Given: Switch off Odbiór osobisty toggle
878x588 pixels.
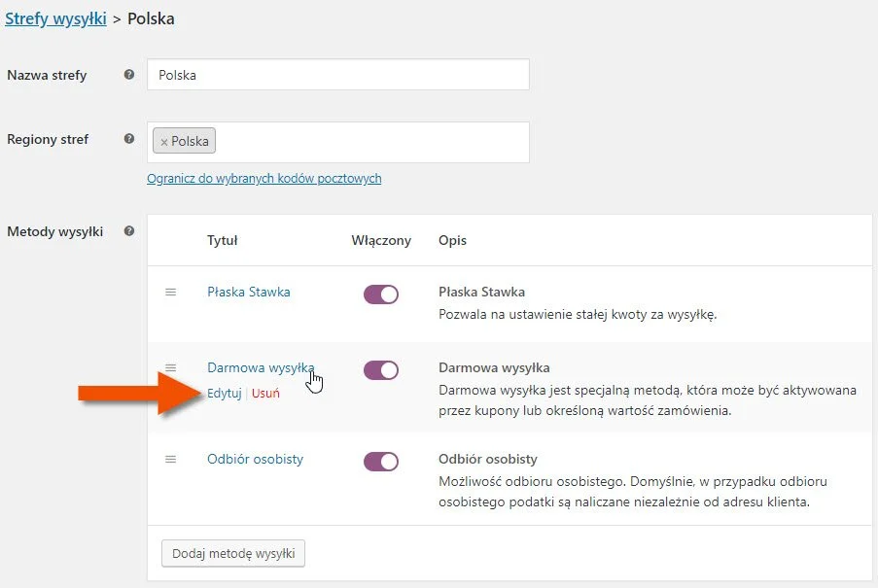Looking at the screenshot, I should click(x=381, y=462).
